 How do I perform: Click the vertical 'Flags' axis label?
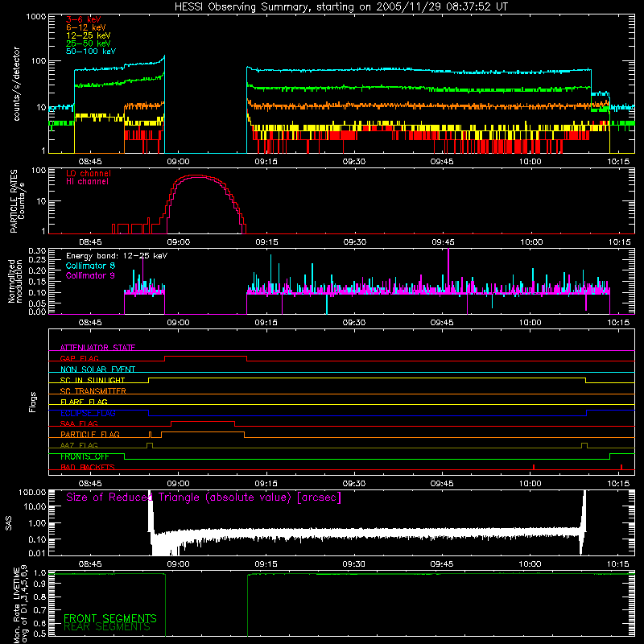[x=32, y=402]
